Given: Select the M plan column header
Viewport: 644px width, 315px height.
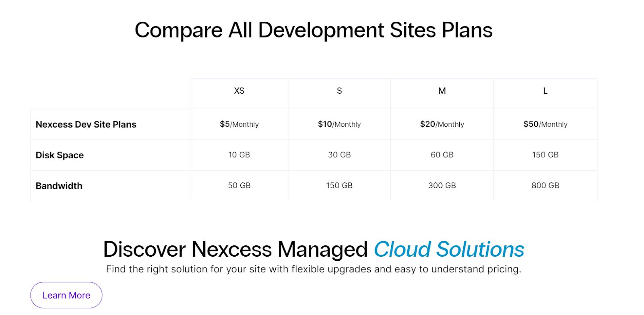Looking at the screenshot, I should (442, 94).
